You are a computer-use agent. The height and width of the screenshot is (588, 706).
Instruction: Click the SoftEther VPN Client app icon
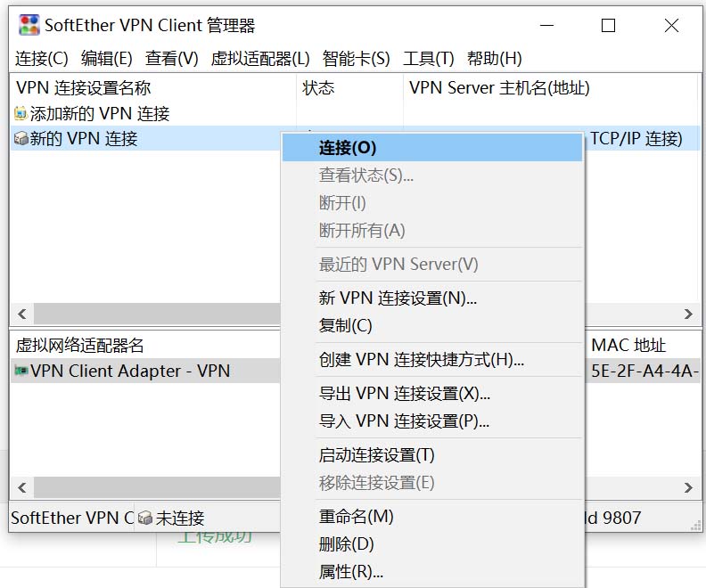point(29,26)
